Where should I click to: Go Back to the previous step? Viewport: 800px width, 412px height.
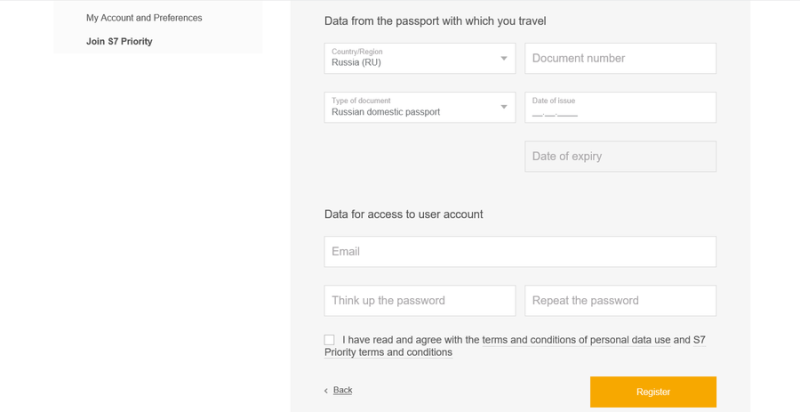click(x=342, y=390)
